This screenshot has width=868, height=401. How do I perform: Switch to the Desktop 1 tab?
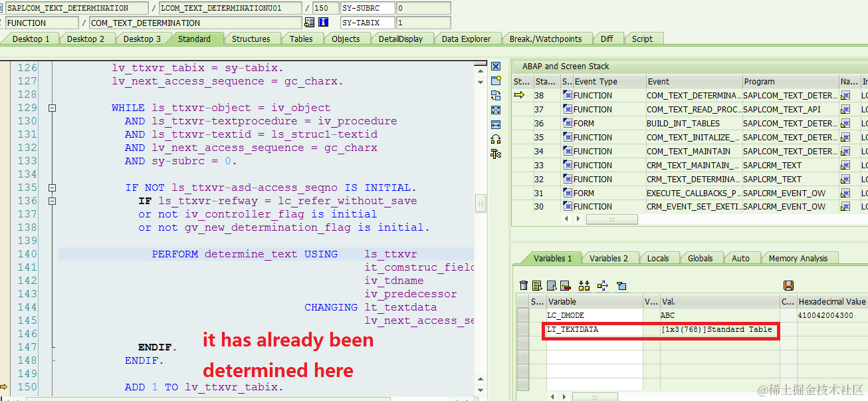click(x=31, y=39)
